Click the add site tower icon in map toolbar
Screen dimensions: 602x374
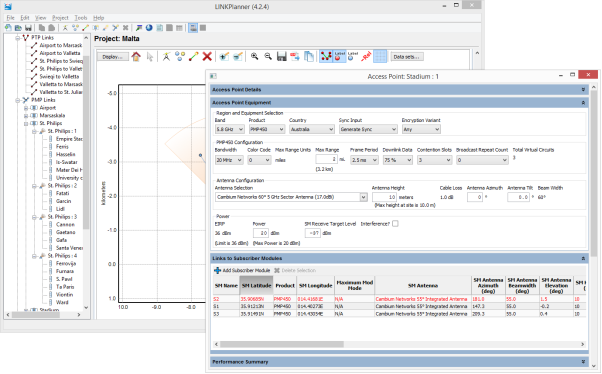(166, 56)
